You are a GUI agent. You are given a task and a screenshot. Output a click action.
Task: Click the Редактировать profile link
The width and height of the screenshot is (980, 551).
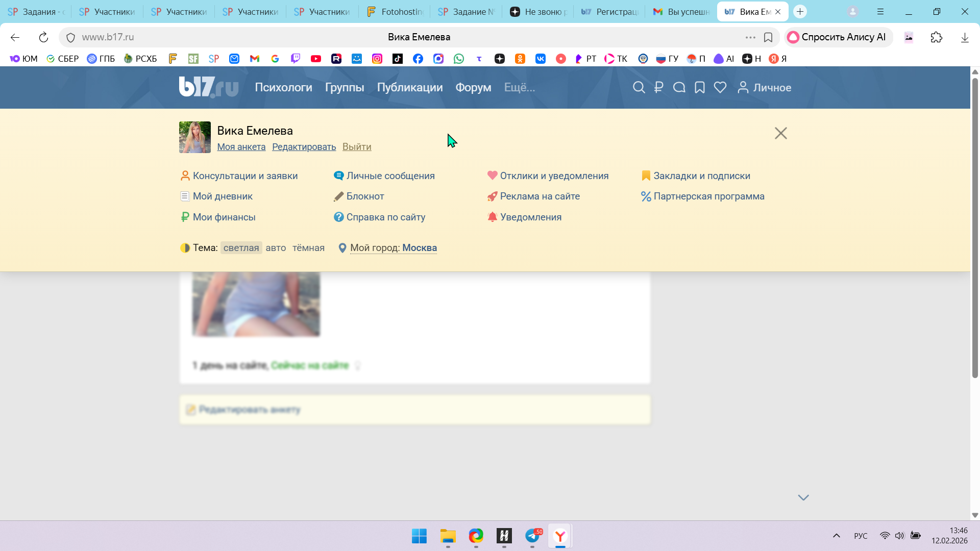click(x=304, y=147)
